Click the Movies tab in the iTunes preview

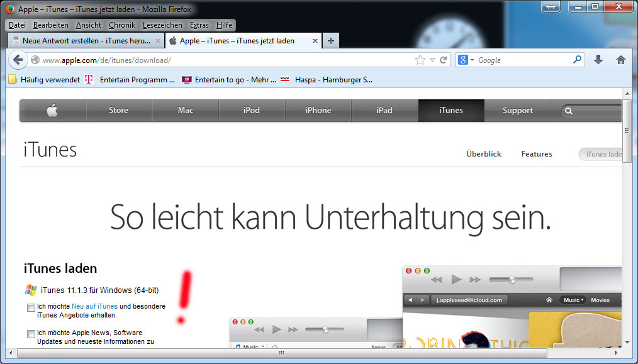(600, 300)
